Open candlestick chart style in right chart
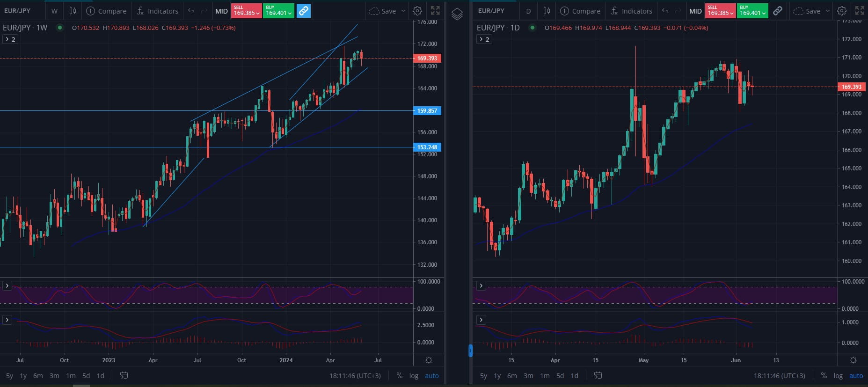 pos(547,11)
